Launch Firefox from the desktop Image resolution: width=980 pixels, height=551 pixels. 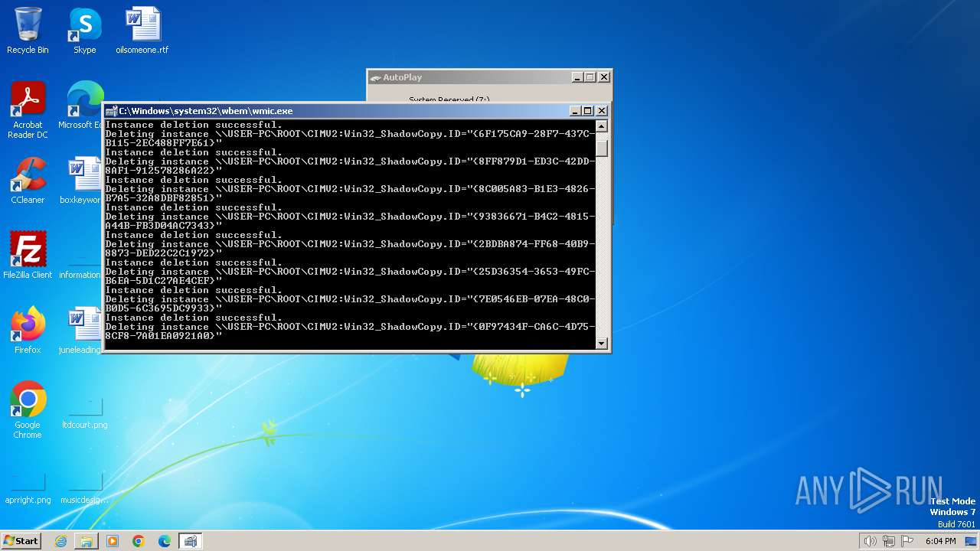(x=28, y=331)
